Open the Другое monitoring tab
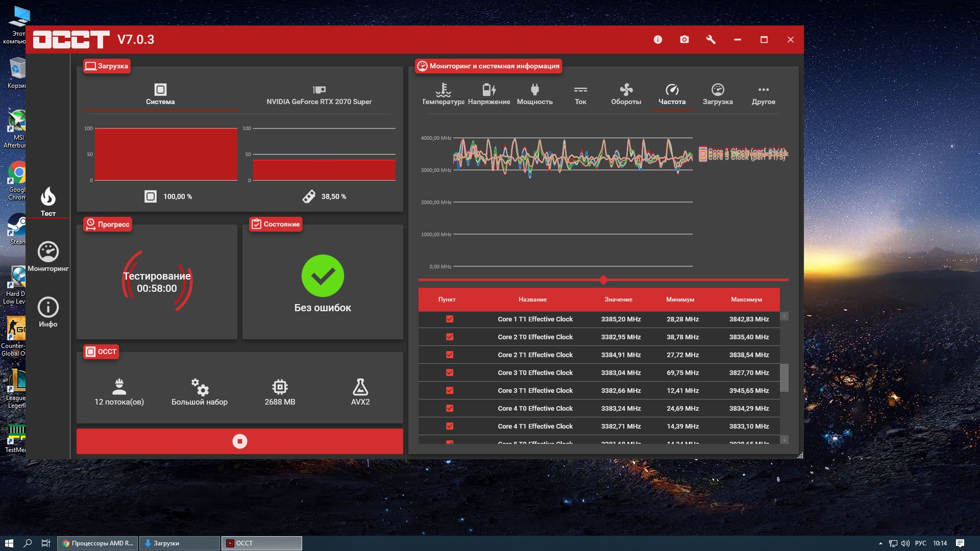Image resolution: width=980 pixels, height=551 pixels. click(x=763, y=94)
